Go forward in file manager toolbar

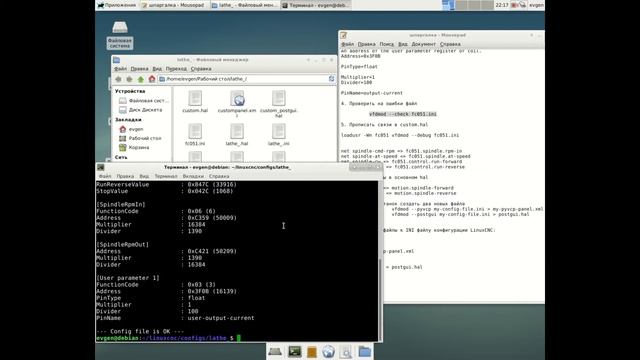pos(129,79)
